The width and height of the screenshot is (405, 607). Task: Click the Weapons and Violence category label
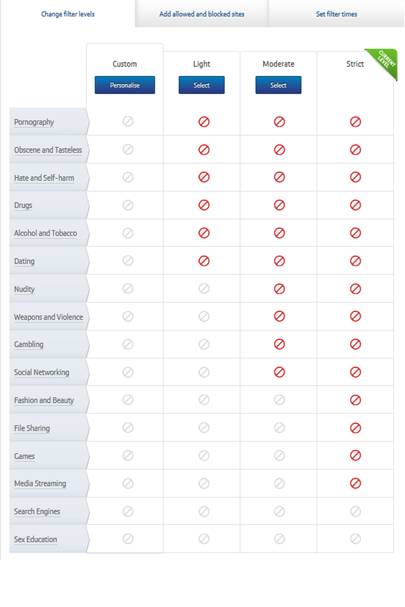48,317
